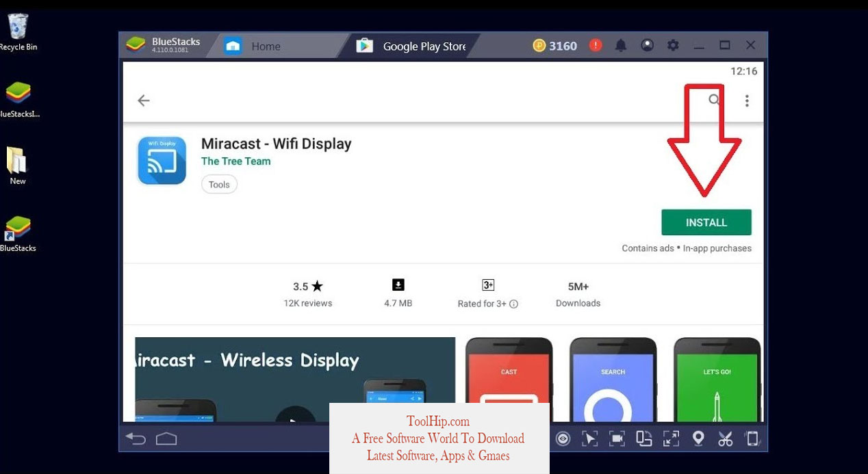Viewport: 868px width, 474px height.
Task: Open the red alert notification icon
Action: [596, 45]
